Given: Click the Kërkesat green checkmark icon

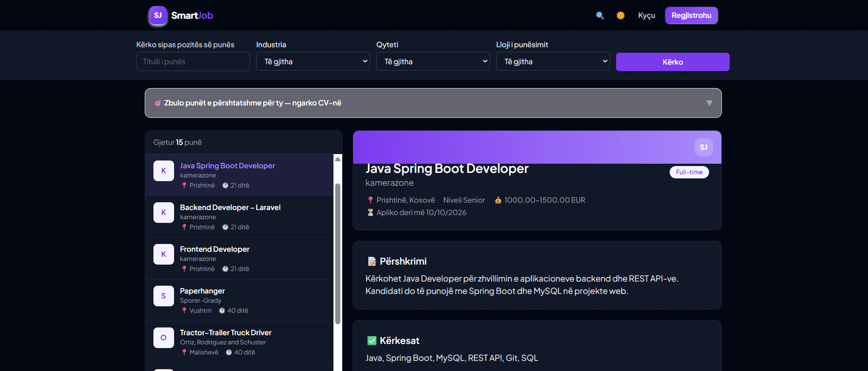Looking at the screenshot, I should point(371,341).
